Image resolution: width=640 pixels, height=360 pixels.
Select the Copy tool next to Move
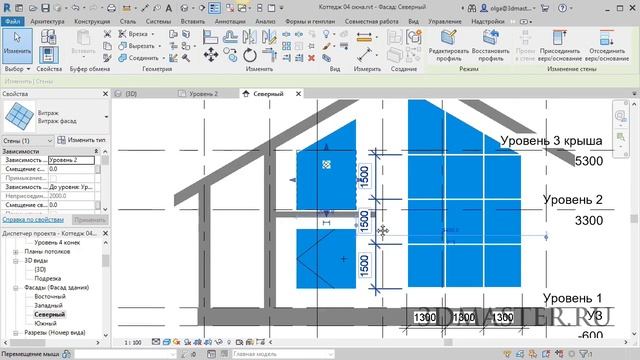coord(231,55)
